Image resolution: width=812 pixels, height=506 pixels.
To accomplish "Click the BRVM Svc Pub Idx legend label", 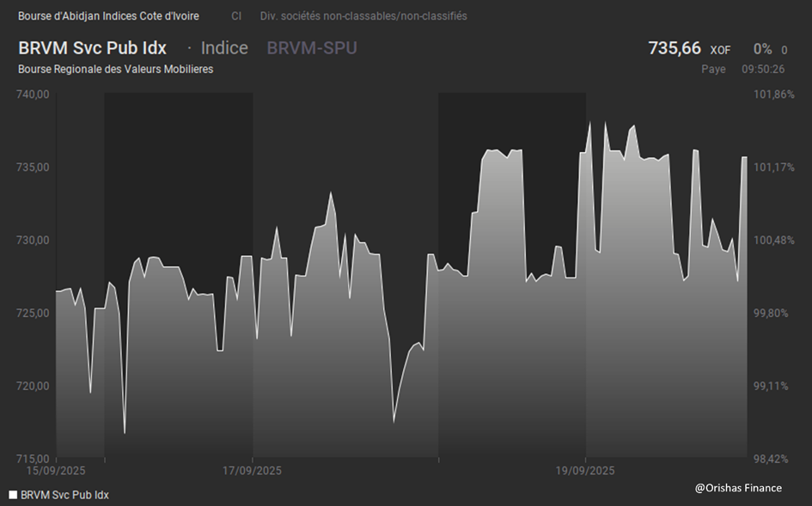I will coord(64,495).
